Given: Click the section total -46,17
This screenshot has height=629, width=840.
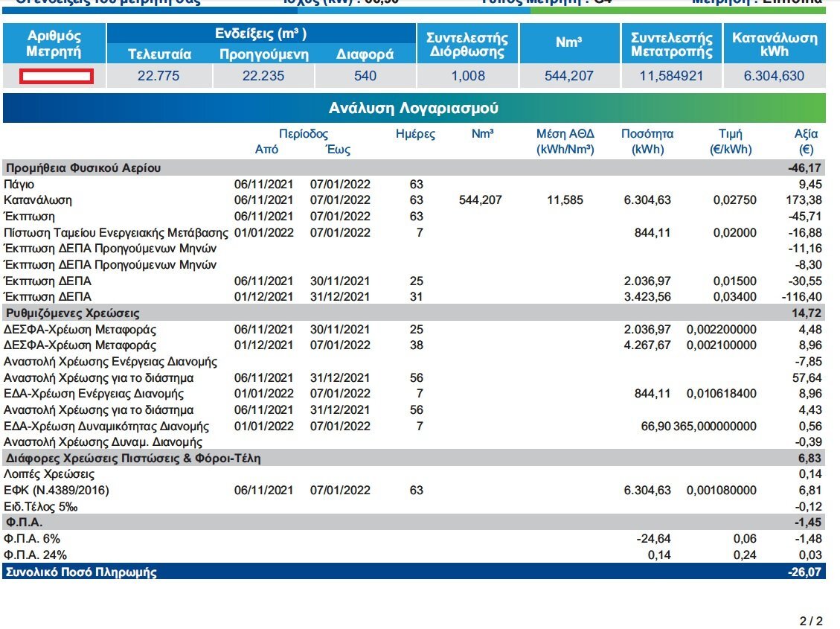Looking at the screenshot, I should coord(804,167).
